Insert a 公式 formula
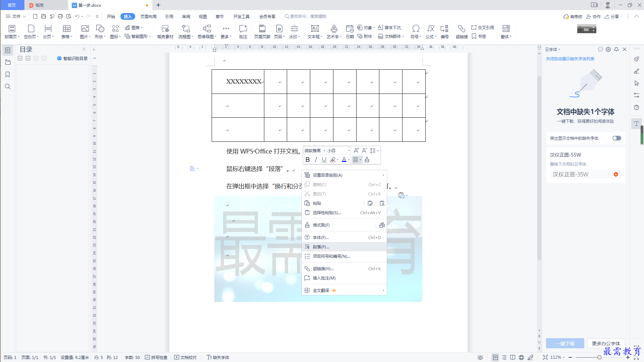The width and height of the screenshot is (644, 362). pos(431,32)
